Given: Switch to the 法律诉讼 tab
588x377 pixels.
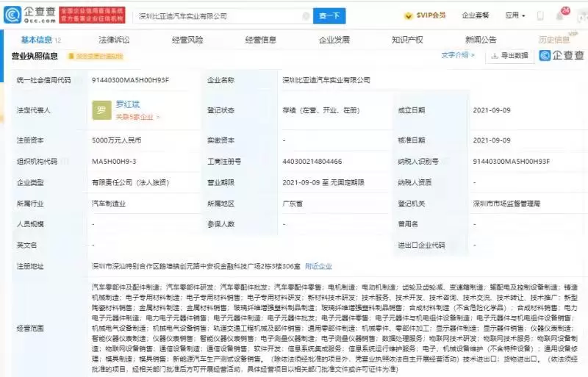Looking at the screenshot, I should (114, 40).
